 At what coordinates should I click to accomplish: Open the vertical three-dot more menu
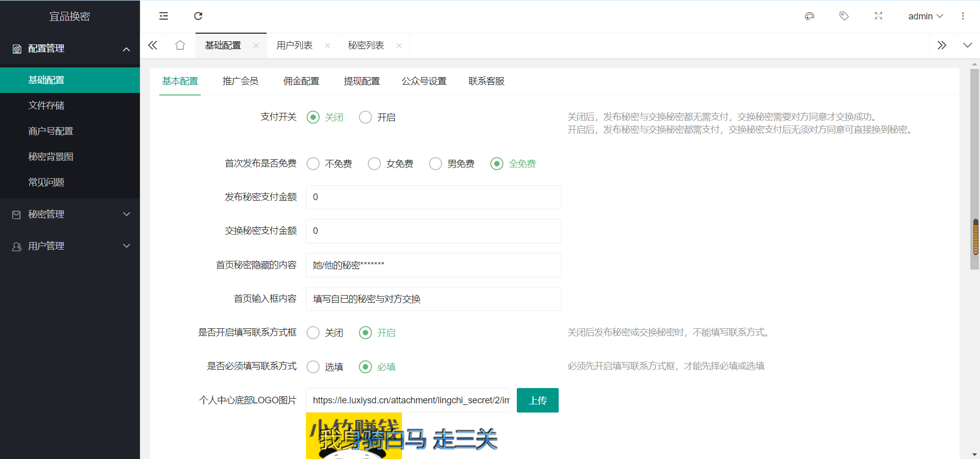[x=963, y=16]
